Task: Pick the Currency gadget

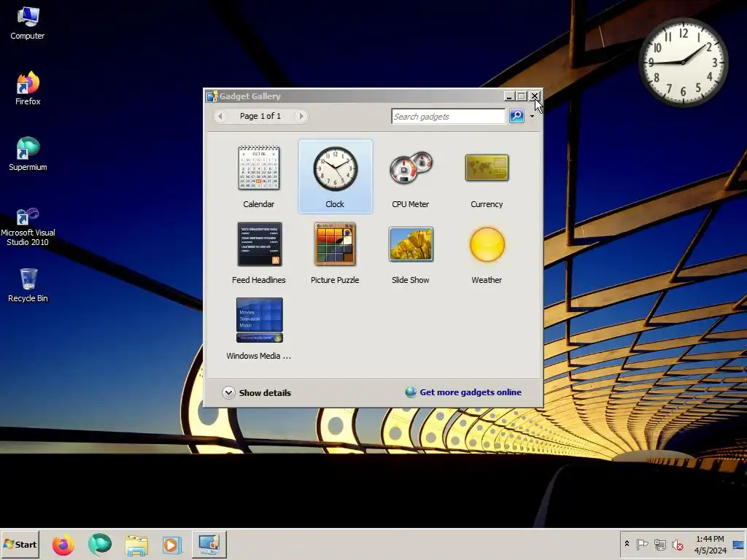Action: [487, 168]
